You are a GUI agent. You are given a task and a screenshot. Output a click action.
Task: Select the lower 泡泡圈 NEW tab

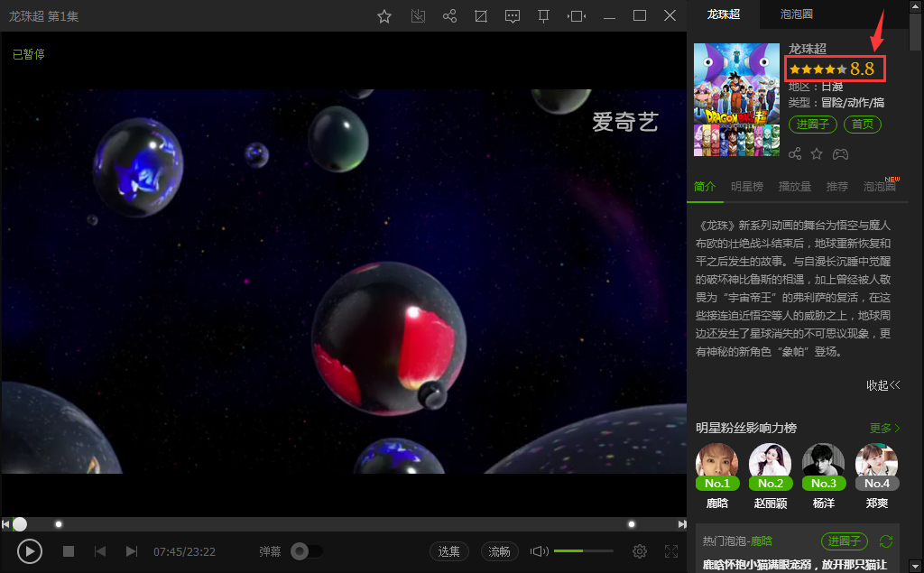pyautogui.click(x=880, y=186)
